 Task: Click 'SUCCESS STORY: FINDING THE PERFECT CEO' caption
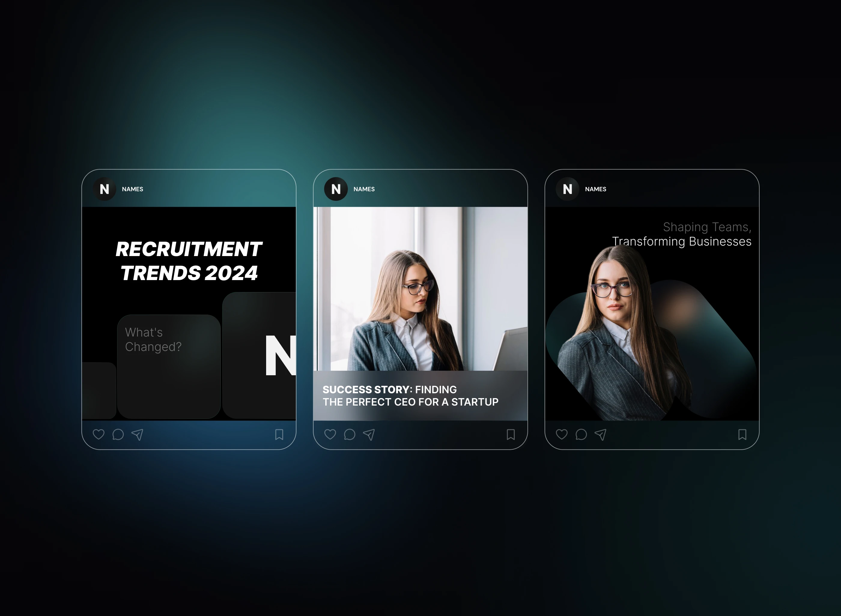coord(410,396)
